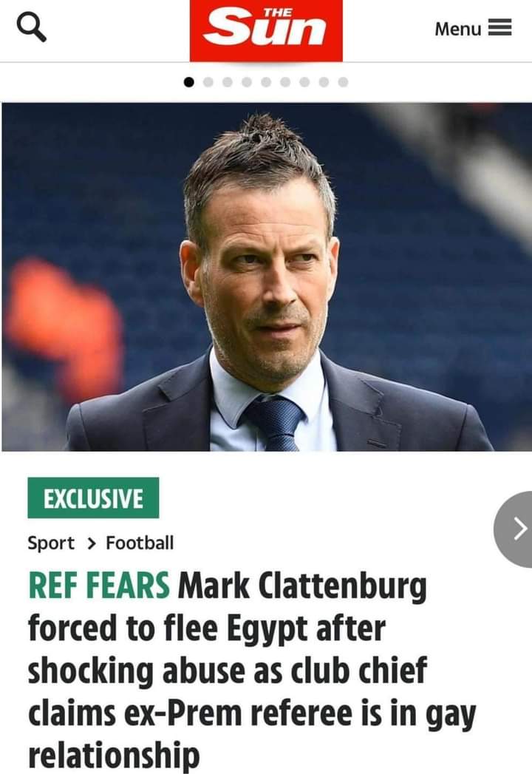Select the sixth carousel dot
The image size is (532, 774).
coord(285,82)
